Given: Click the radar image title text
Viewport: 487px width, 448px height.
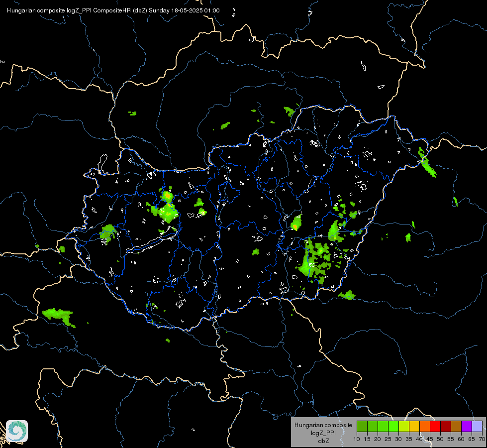Looking at the screenshot, I should pos(113,10).
